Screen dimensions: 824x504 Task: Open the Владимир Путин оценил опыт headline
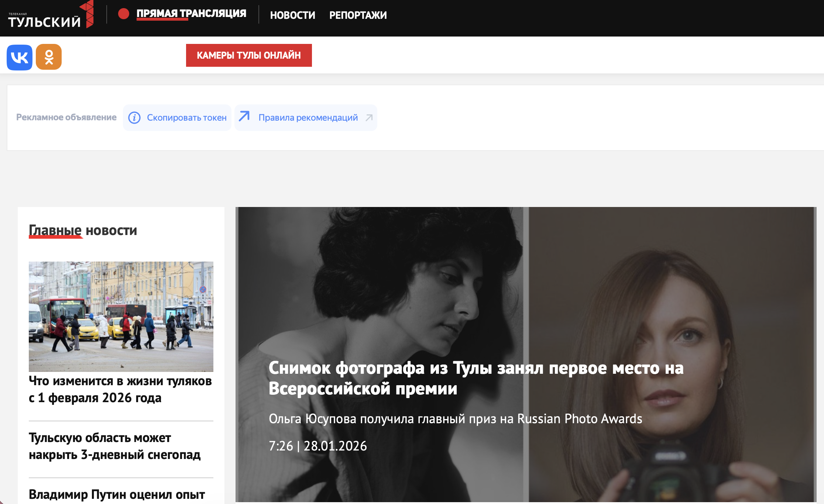click(x=117, y=494)
